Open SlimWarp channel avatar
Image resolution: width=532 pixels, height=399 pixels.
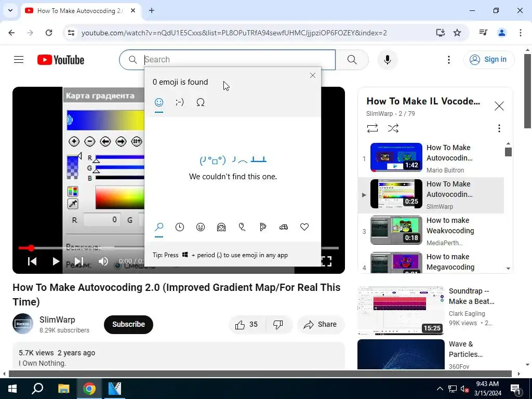point(23,324)
